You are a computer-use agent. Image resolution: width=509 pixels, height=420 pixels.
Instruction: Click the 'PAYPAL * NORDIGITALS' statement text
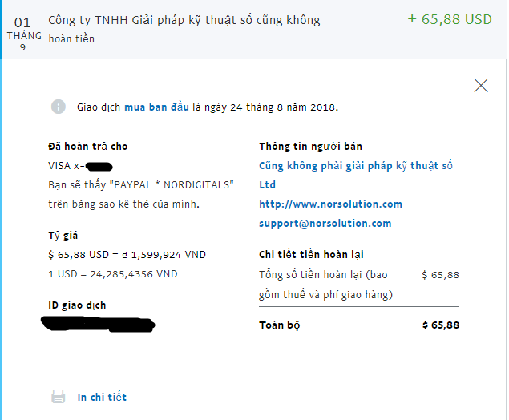(172, 184)
